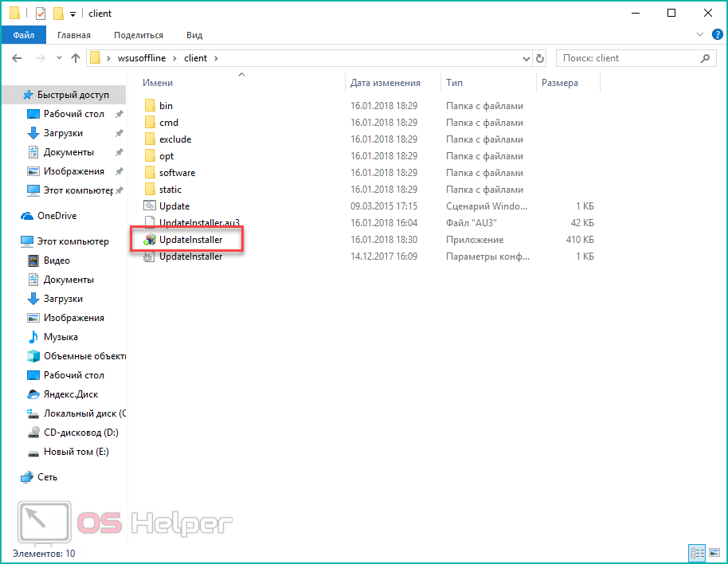Select the software folder icon

tap(150, 172)
